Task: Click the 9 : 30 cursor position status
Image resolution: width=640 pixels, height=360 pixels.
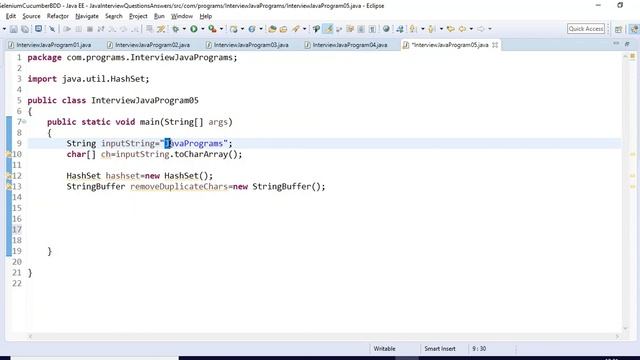Action: pos(479,349)
